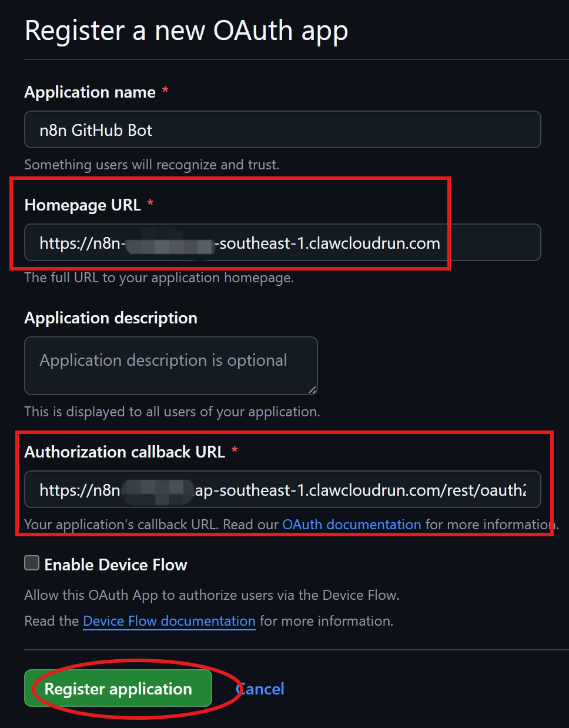Click the Cancel link
This screenshot has width=569, height=728.
click(x=262, y=689)
